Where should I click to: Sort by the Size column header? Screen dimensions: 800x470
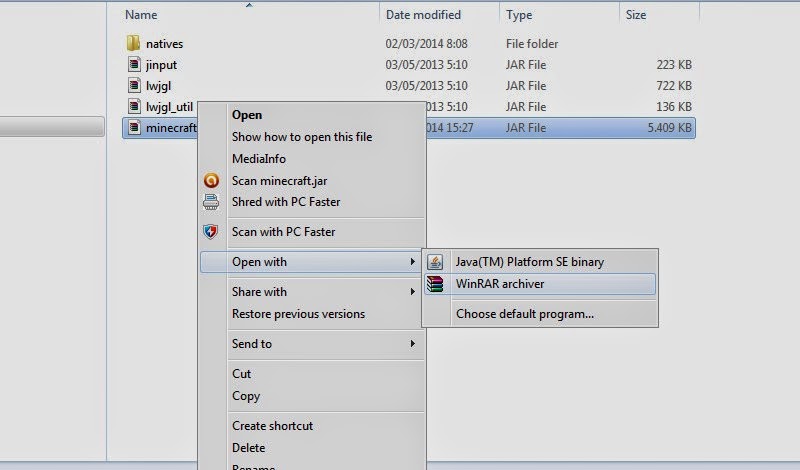636,15
